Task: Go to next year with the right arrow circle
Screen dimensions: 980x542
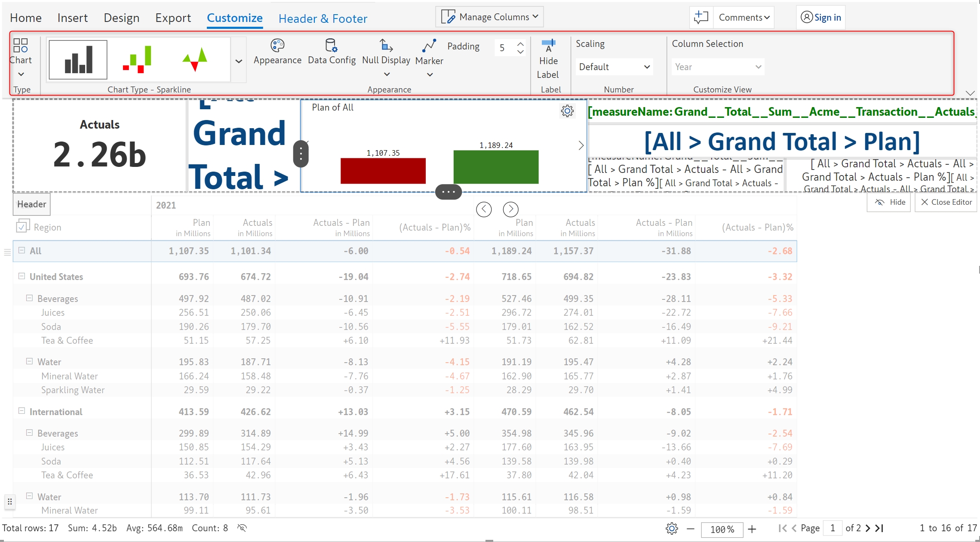Action: coord(510,209)
